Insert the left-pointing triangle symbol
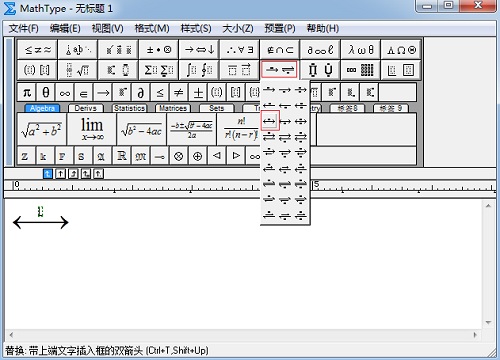The height and width of the screenshot is (360, 500). (217, 156)
